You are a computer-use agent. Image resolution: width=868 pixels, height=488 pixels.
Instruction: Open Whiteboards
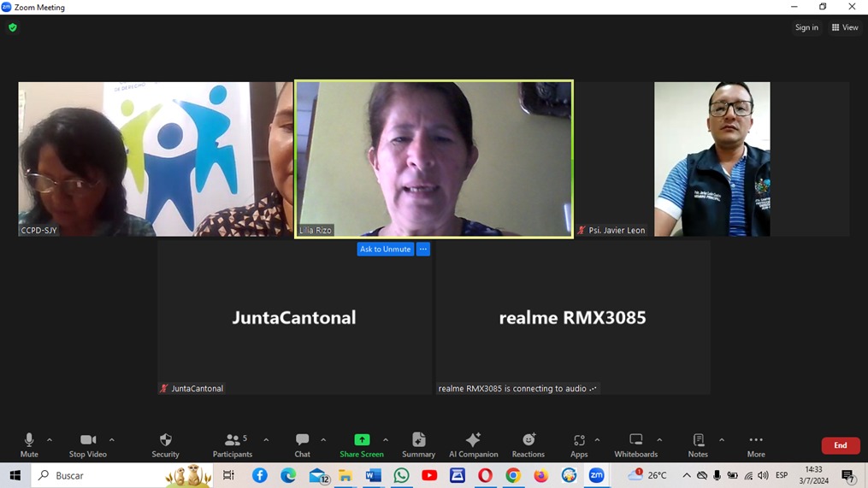tap(635, 444)
